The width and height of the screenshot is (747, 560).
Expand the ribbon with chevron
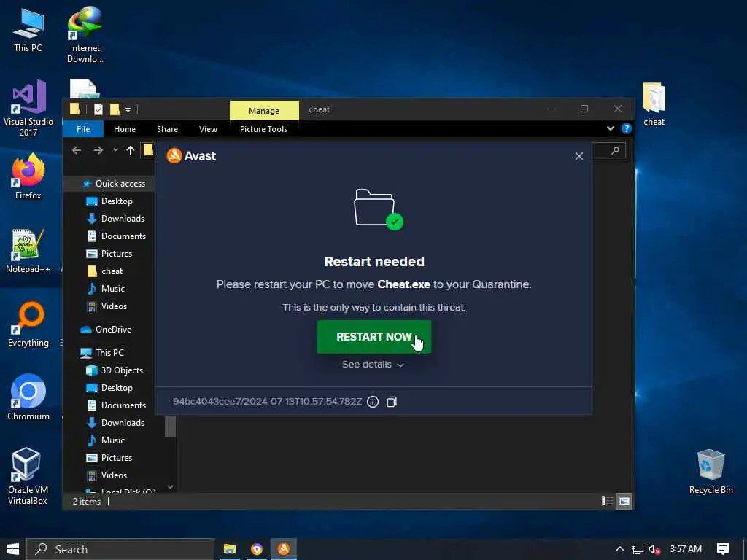pos(611,128)
